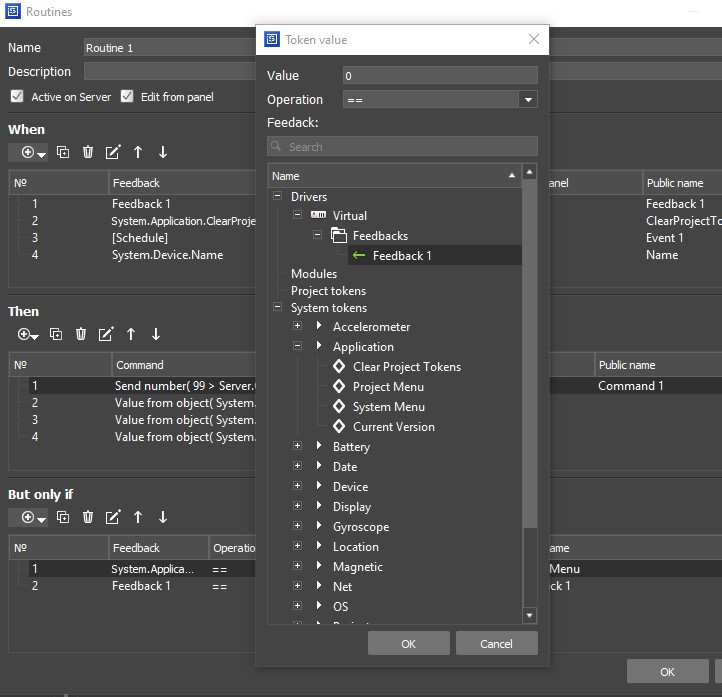The width and height of the screenshot is (722, 697).
Task: Expand the Battery tree node
Action: (297, 447)
